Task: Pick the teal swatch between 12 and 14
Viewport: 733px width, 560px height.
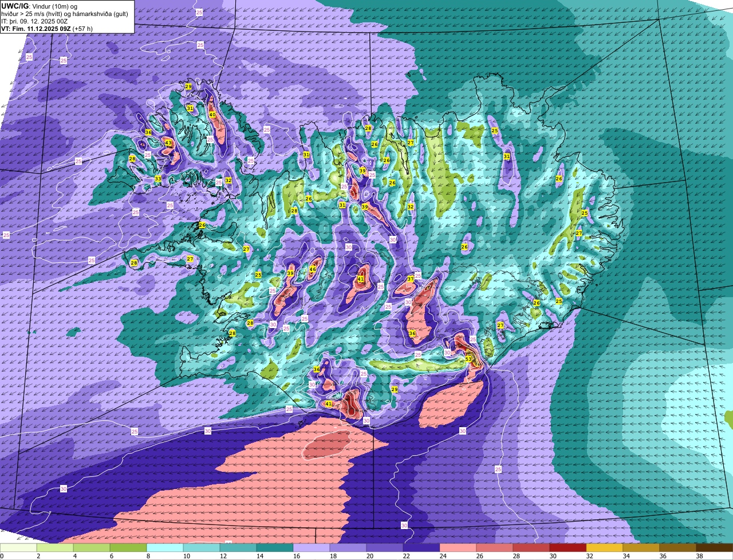Action: (238, 547)
